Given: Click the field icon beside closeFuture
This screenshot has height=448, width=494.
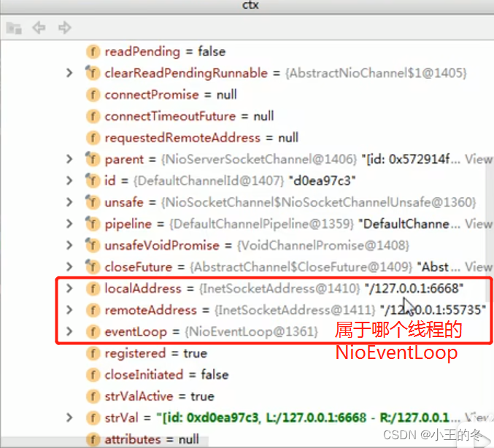Looking at the screenshot, I should [93, 267].
